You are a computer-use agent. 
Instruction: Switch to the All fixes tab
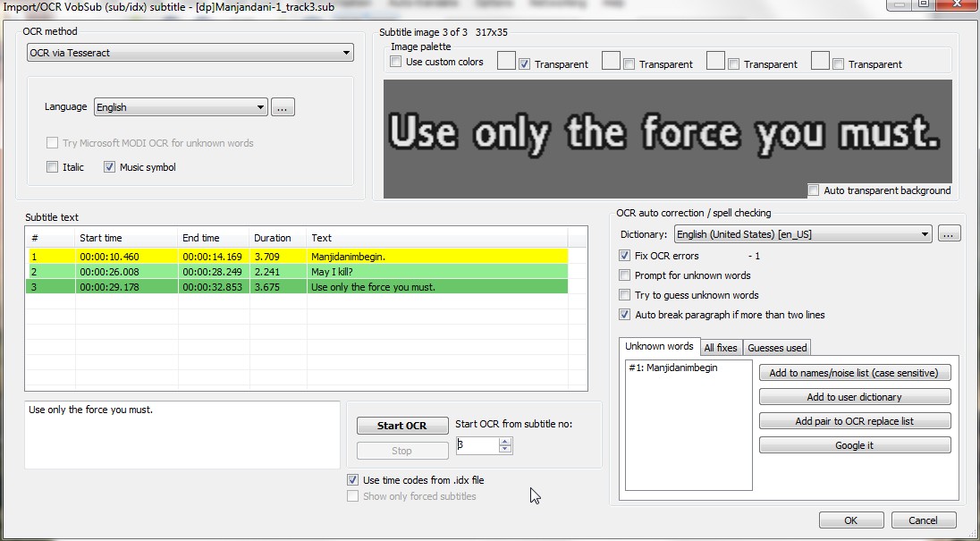point(721,348)
